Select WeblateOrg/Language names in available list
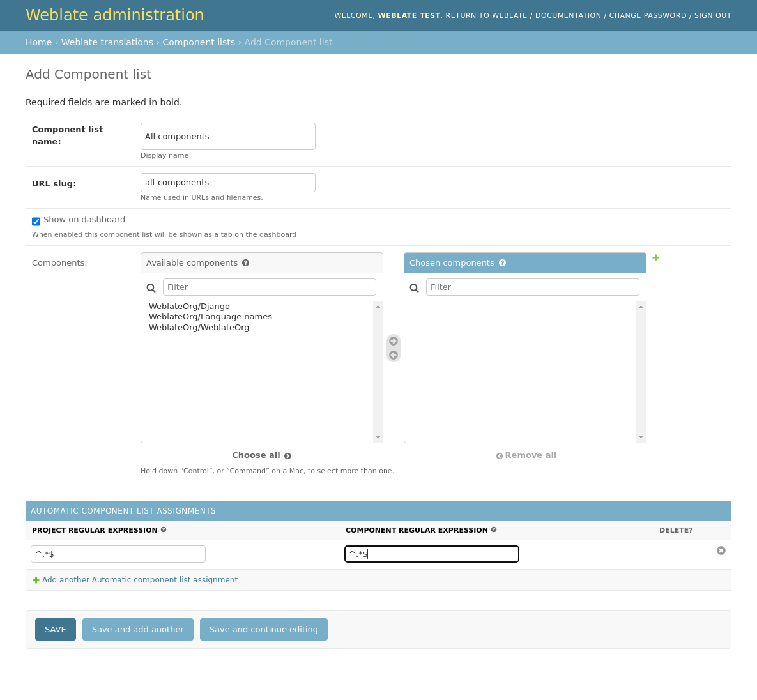This screenshot has height=700, width=757. 211,317
